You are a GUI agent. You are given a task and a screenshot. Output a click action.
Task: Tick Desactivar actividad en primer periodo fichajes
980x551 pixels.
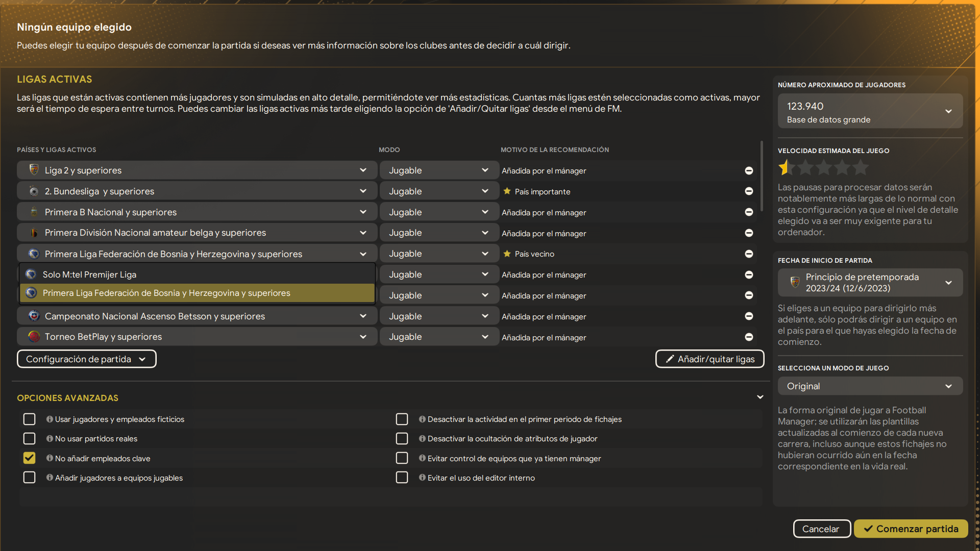point(402,419)
